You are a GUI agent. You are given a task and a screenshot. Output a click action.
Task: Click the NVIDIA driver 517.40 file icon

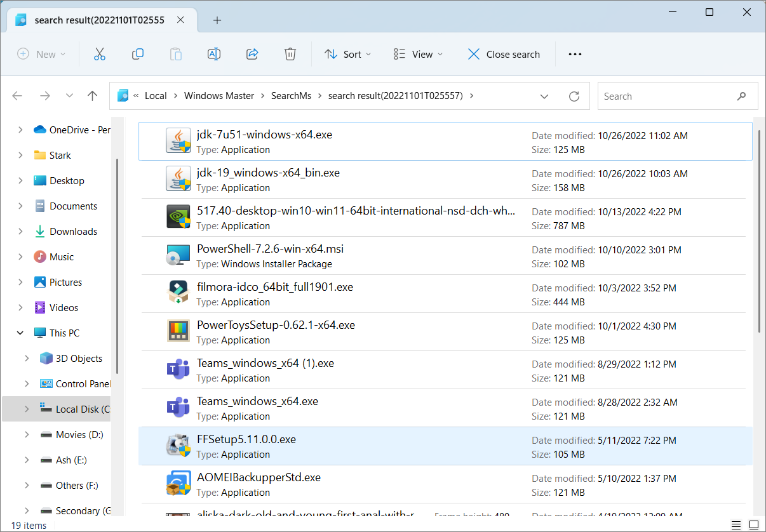click(178, 218)
